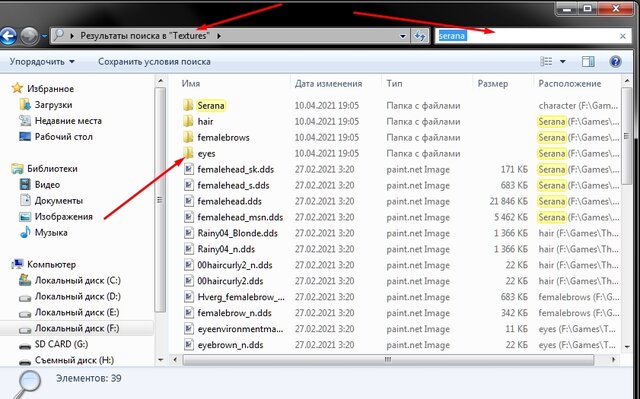This screenshot has width=640, height=399.
Task: Click the navigation pane down scroll arrow
Action: 160,360
